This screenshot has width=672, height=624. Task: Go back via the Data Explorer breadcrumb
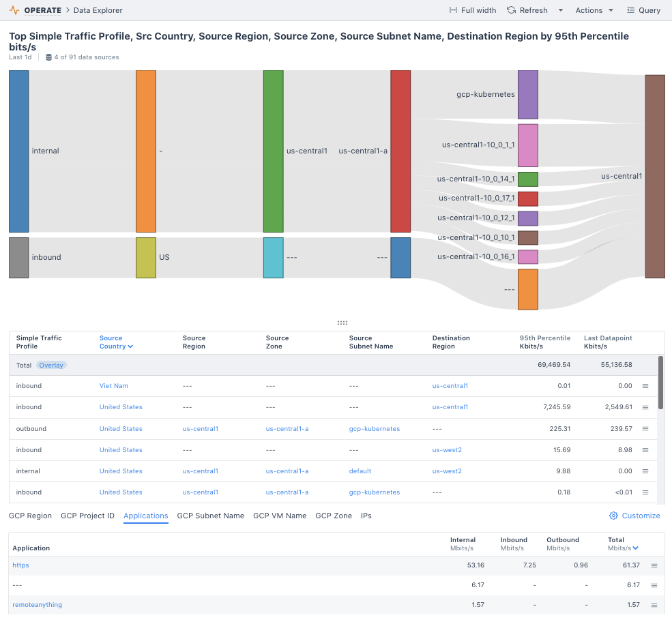tap(97, 10)
